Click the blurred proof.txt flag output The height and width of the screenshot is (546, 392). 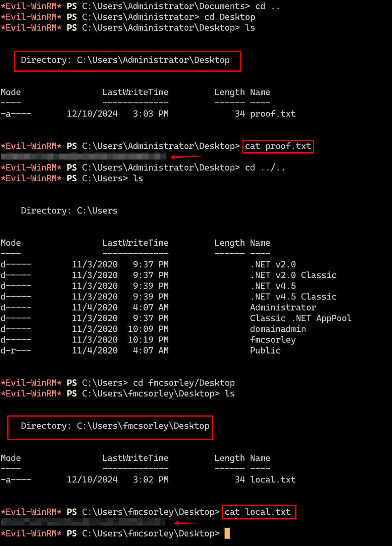coord(84,157)
